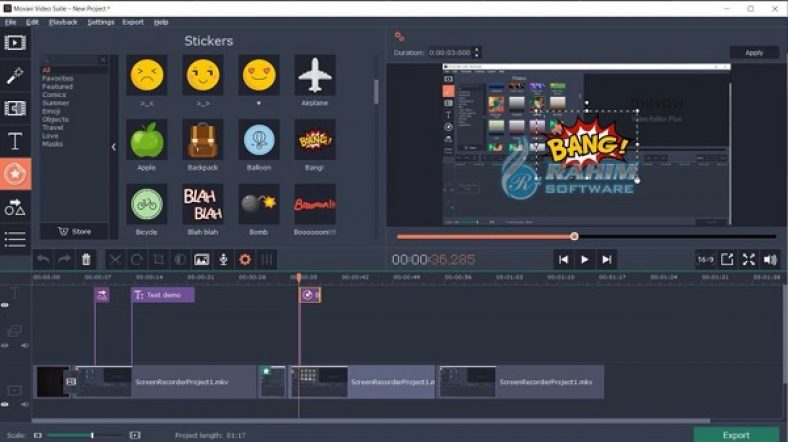The image size is (788, 442).
Task: Skip to previous frame
Action: click(x=563, y=259)
